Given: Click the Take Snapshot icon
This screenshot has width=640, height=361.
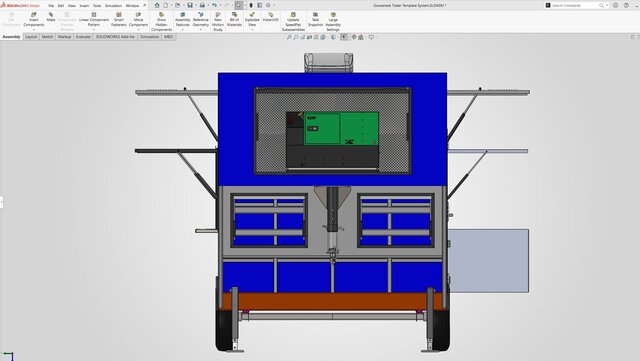Looking at the screenshot, I should [x=315, y=14].
